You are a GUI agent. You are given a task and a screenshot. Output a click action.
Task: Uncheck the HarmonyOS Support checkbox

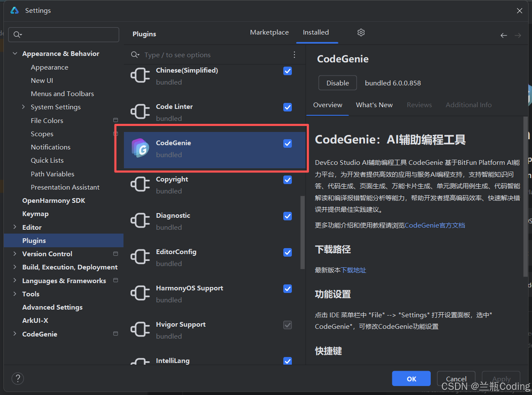pyautogui.click(x=288, y=289)
